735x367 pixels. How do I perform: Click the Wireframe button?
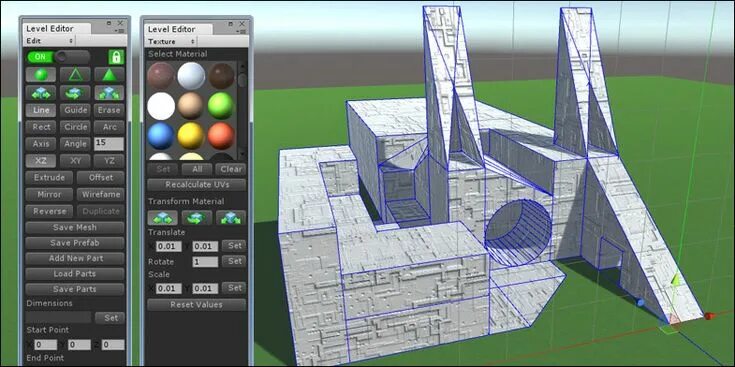point(101,195)
